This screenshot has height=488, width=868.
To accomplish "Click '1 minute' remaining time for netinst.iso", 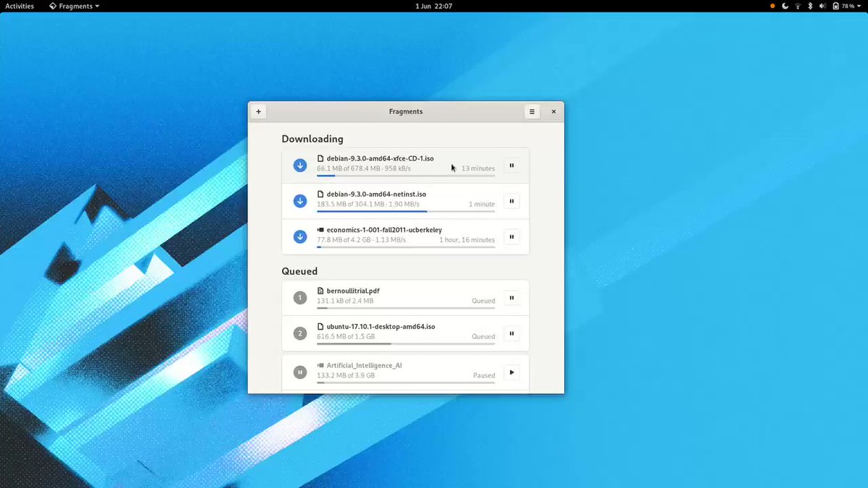I will tap(482, 204).
